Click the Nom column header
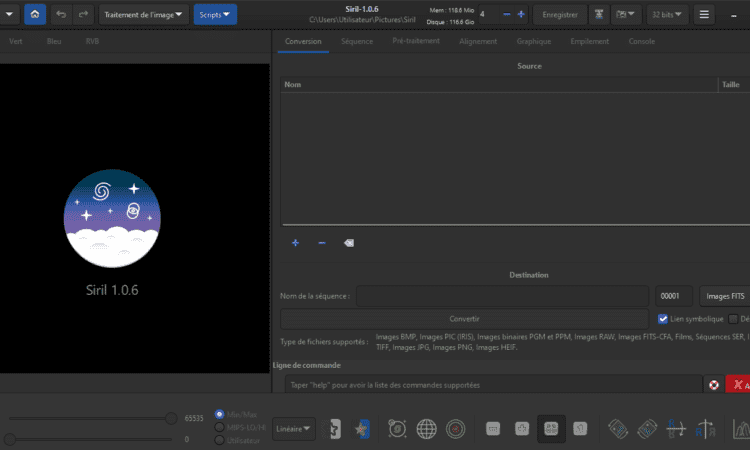The width and height of the screenshot is (750, 450). [x=499, y=85]
